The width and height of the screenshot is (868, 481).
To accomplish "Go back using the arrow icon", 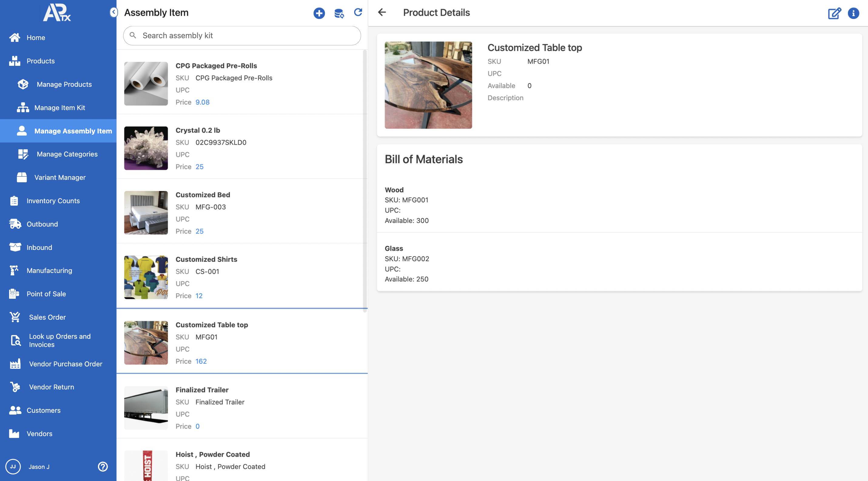I will 382,12.
